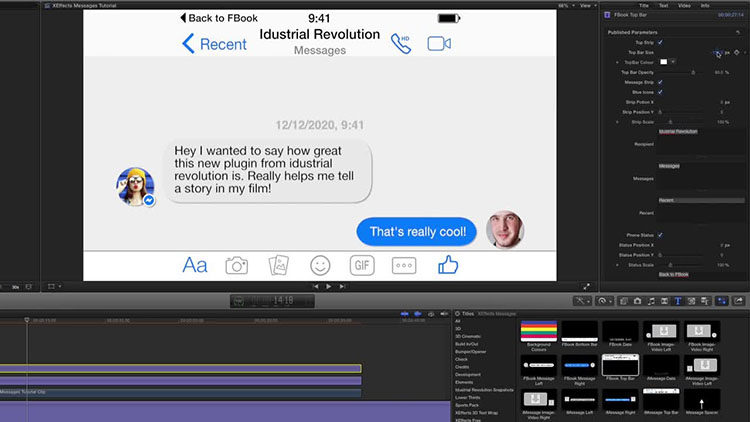Viewport: 750px width, 422px height.
Task: Add keyframe for Top Bar Size
Action: (x=737, y=53)
